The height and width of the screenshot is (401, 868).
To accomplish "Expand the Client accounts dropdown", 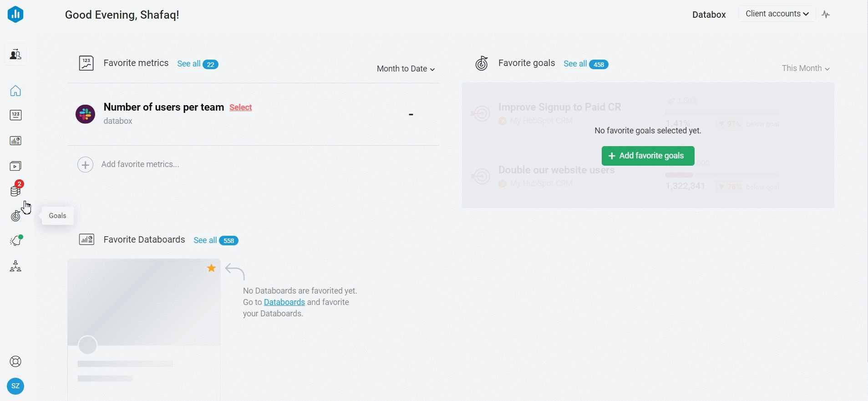I will pos(777,14).
